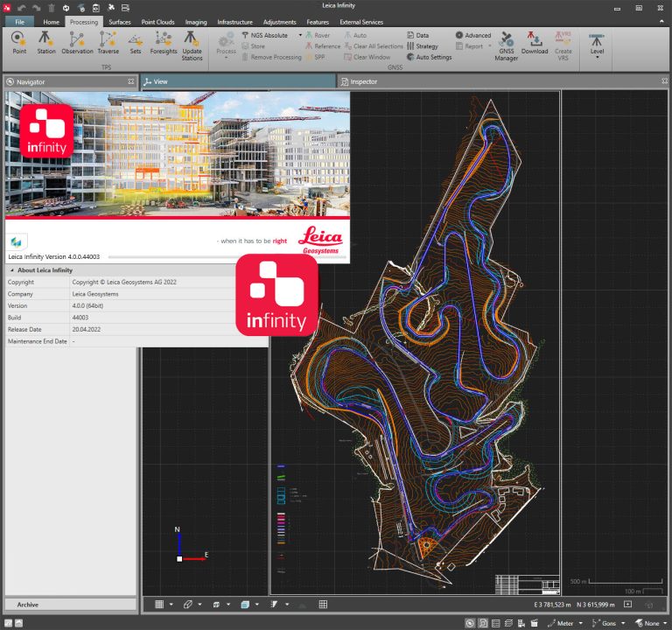Select the Station tool
The width and height of the screenshot is (672, 630).
click(x=45, y=43)
